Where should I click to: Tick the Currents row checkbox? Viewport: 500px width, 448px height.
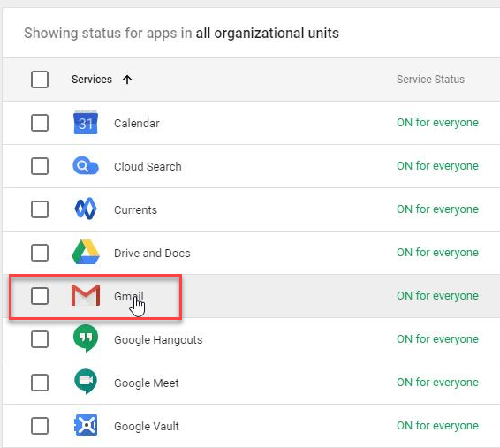[40, 209]
